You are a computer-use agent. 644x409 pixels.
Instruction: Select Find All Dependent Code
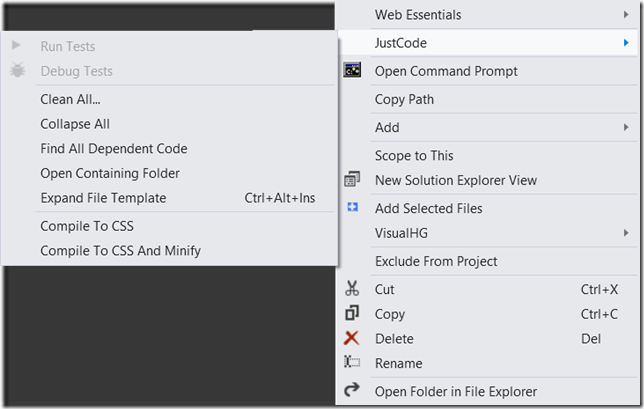113,149
